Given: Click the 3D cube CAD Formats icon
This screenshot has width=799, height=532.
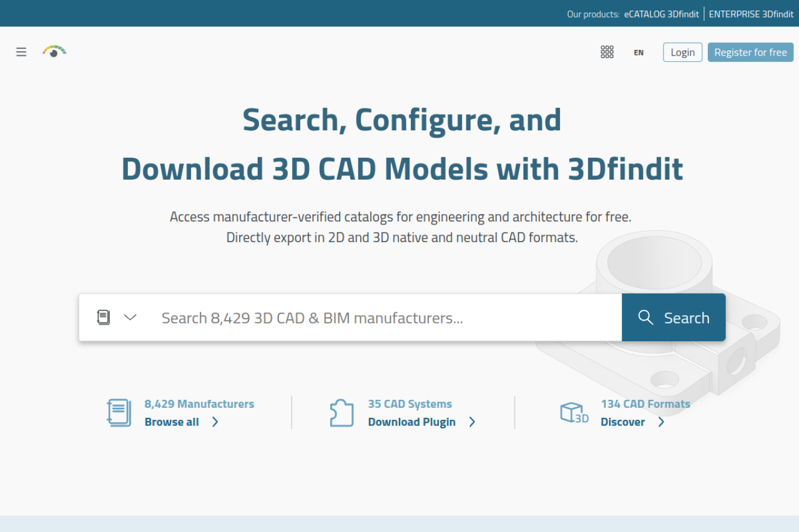Looking at the screenshot, I should point(574,412).
